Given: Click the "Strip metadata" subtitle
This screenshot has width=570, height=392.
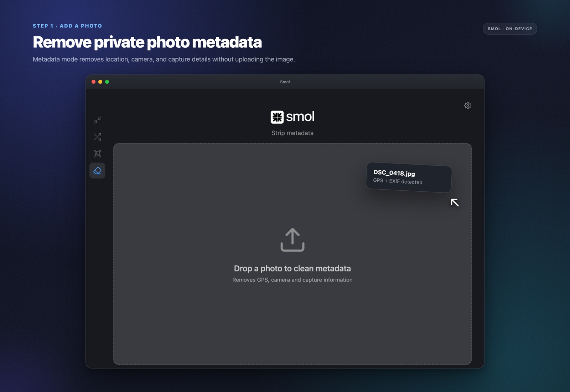Looking at the screenshot, I should click(x=292, y=133).
